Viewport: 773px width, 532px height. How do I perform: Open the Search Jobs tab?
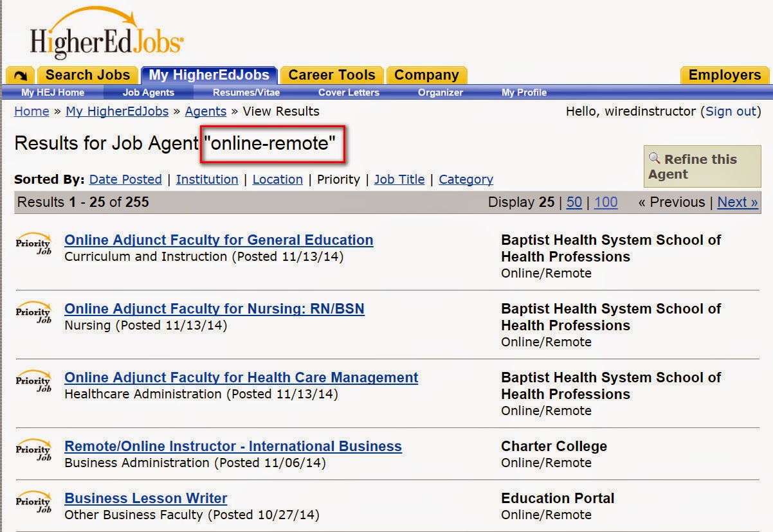pyautogui.click(x=87, y=75)
